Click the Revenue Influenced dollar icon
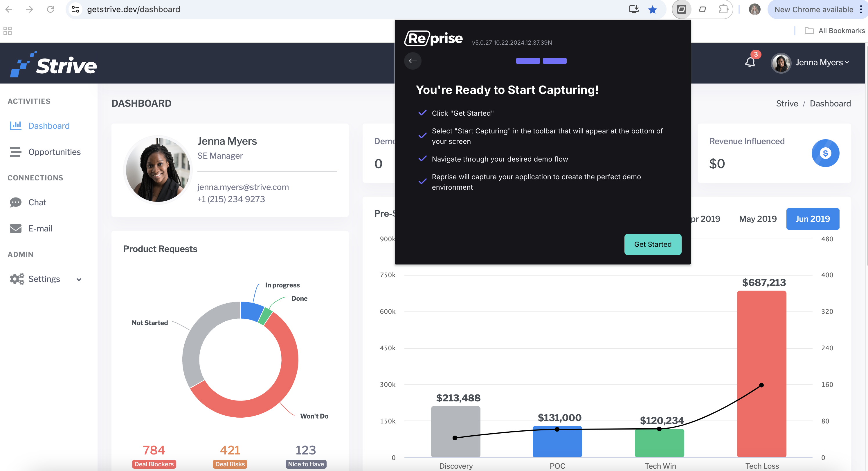The height and width of the screenshot is (471, 868). point(825,153)
